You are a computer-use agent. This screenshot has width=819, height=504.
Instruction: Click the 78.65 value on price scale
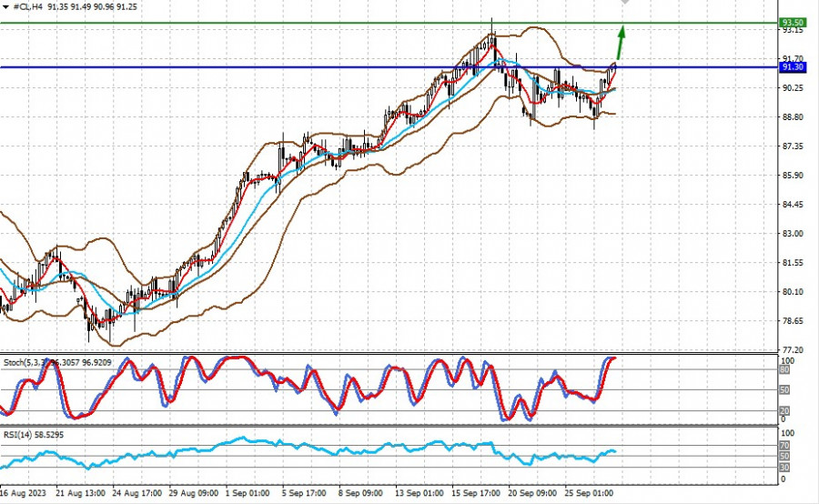click(x=793, y=320)
